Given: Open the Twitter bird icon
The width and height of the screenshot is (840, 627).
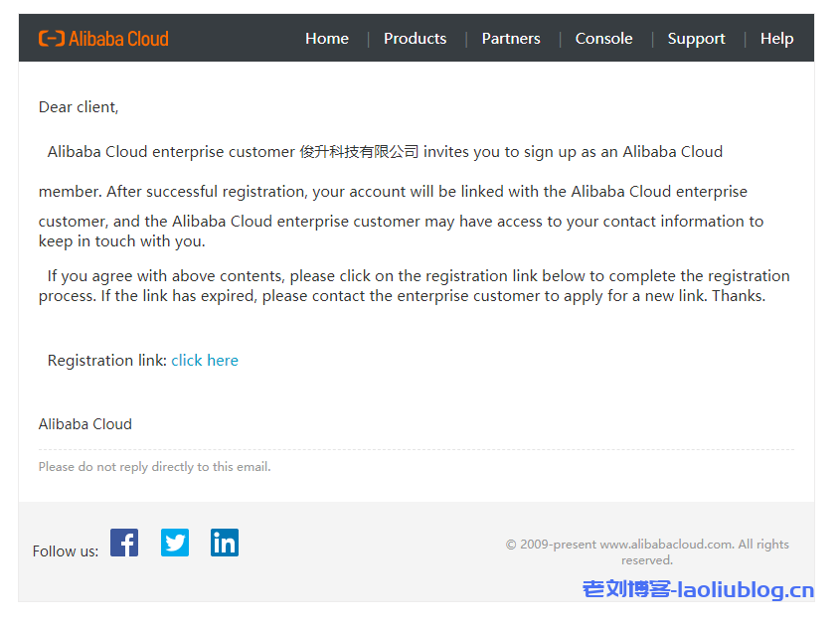Looking at the screenshot, I should coord(175,543).
